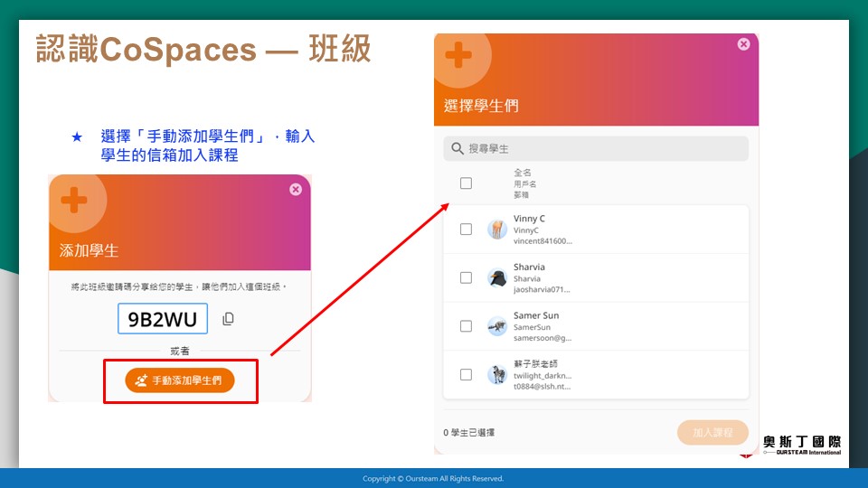Click the magnifier search icon
Viewport: 868px width, 488px height.
coord(458,149)
